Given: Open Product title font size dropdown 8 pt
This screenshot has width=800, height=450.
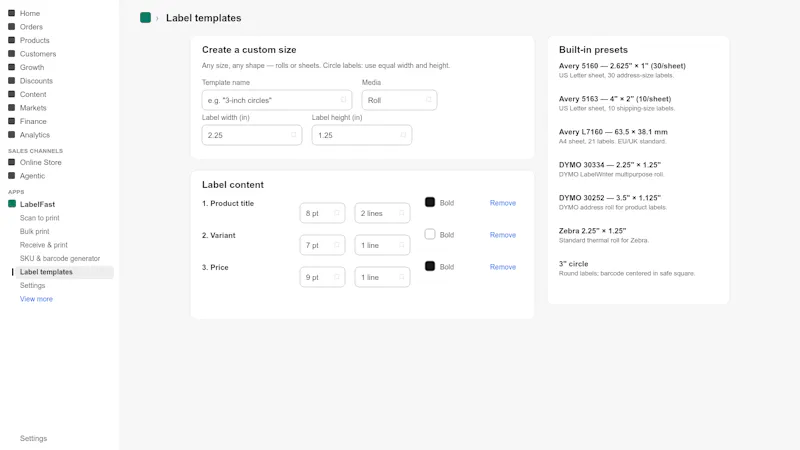Looking at the screenshot, I should [x=322, y=213].
